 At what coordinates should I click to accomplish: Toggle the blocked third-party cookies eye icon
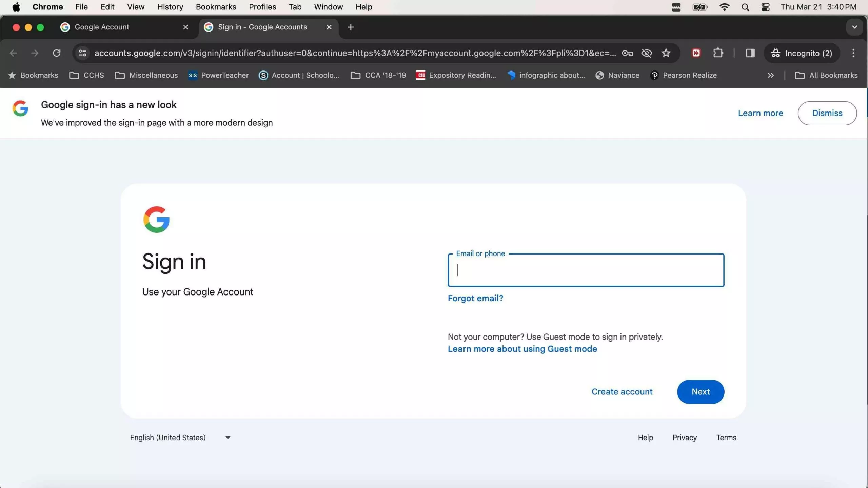coord(646,53)
